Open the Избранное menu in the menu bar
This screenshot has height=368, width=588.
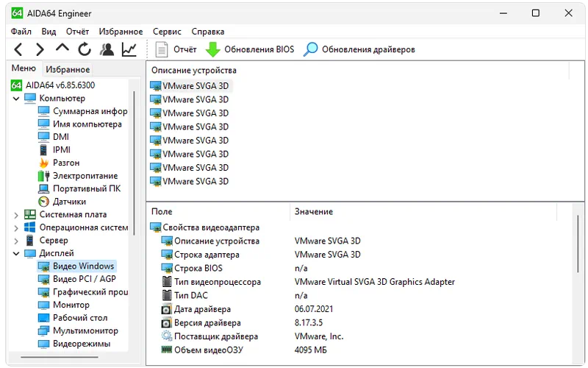(121, 32)
